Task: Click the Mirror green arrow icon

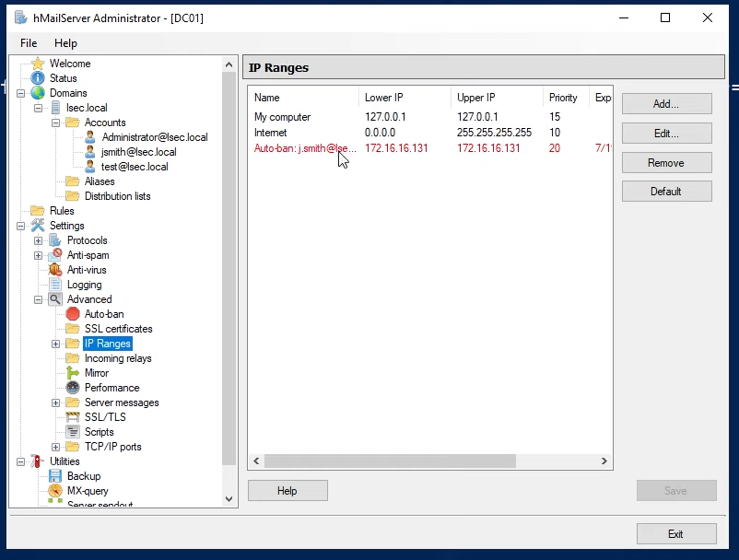Action: (73, 373)
